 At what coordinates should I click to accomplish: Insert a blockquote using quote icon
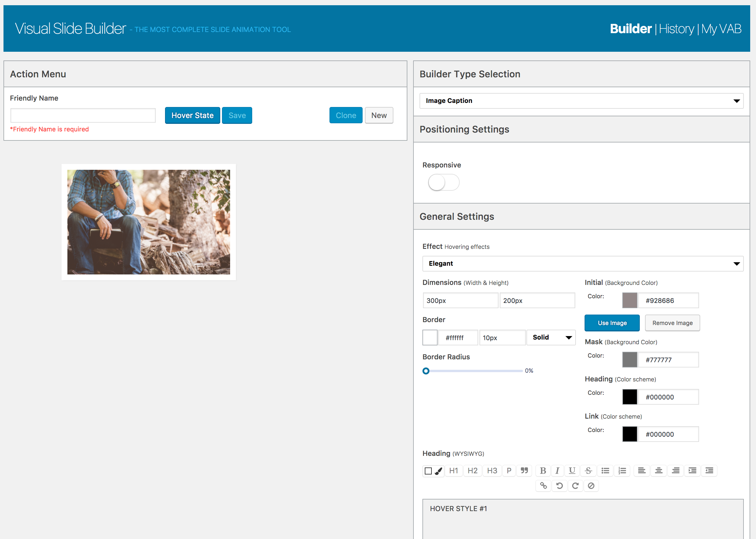click(524, 471)
